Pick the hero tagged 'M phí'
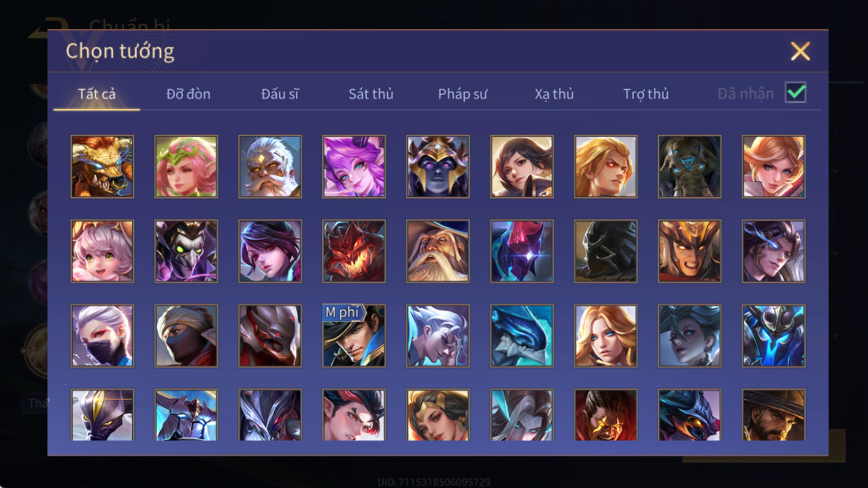This screenshot has width=868, height=488. [x=354, y=336]
